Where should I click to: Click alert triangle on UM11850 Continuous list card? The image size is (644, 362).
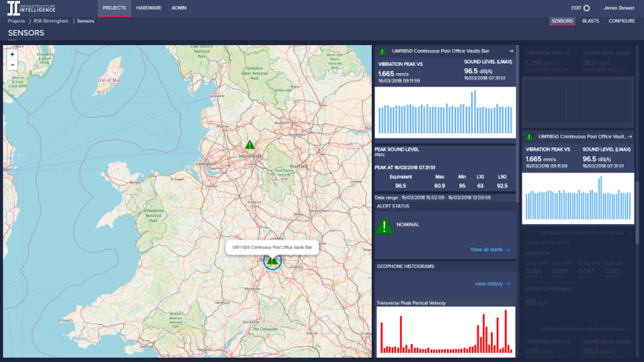[529, 137]
